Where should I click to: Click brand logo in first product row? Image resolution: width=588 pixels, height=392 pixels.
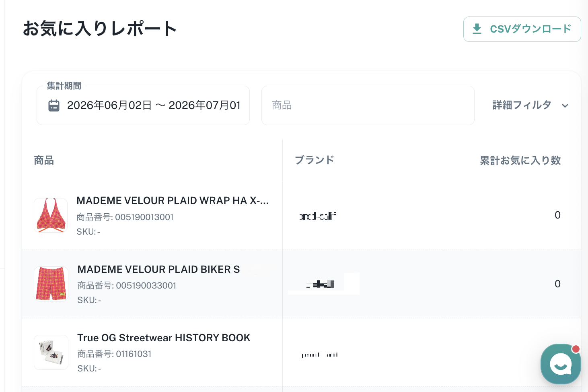tap(317, 216)
